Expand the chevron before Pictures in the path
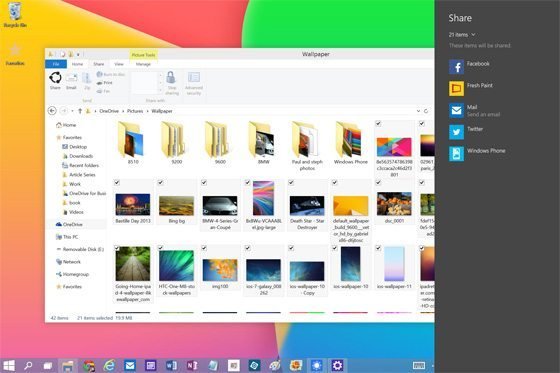560x373 pixels. [x=123, y=111]
